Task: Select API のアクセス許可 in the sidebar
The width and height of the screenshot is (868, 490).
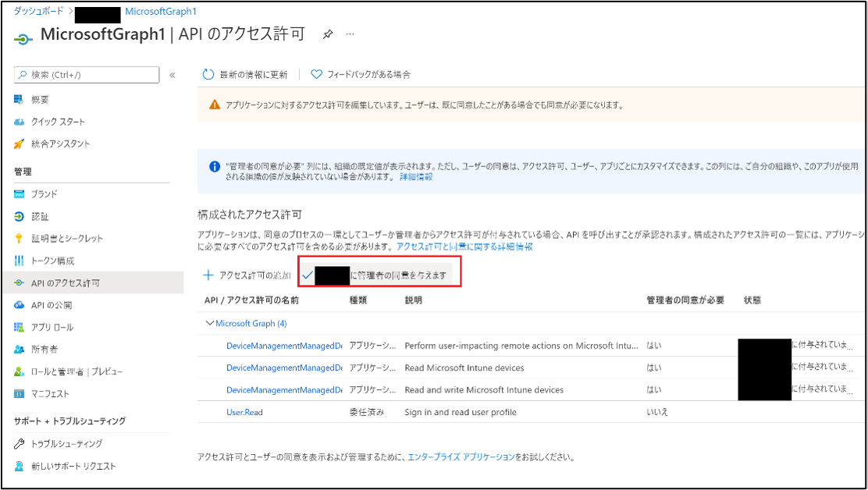Action: (x=93, y=282)
